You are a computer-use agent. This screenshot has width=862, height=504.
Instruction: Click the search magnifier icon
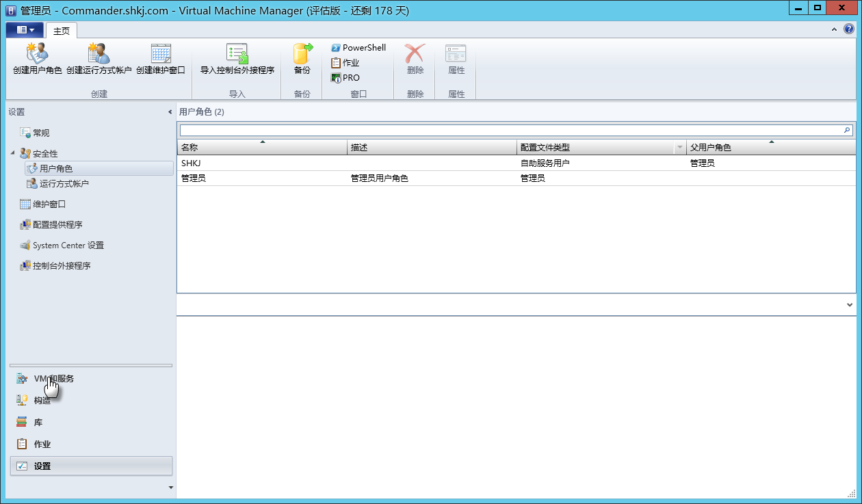[x=848, y=130]
